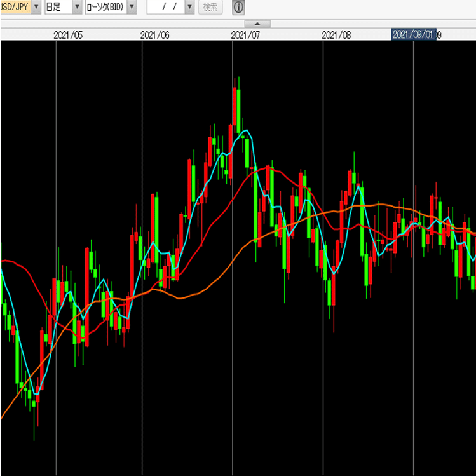476x476 pixels.
Task: Open the 日足 timeframe dropdown arrow
Action: click(x=77, y=7)
